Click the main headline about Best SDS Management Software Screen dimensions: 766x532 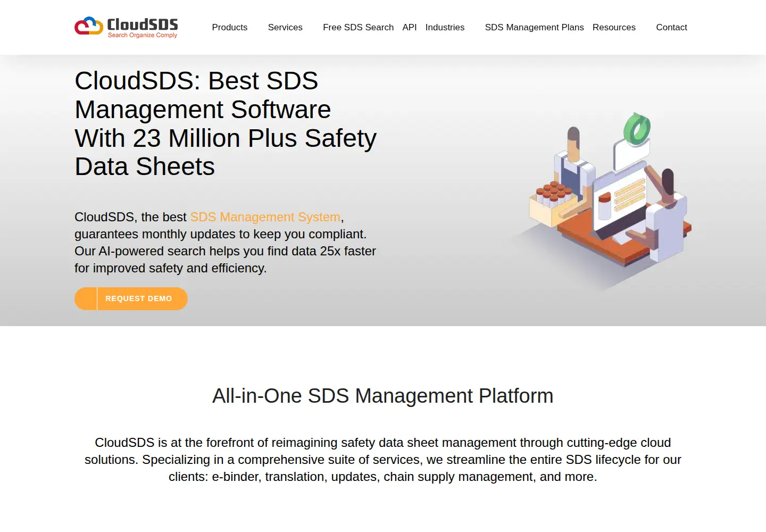pos(226,123)
